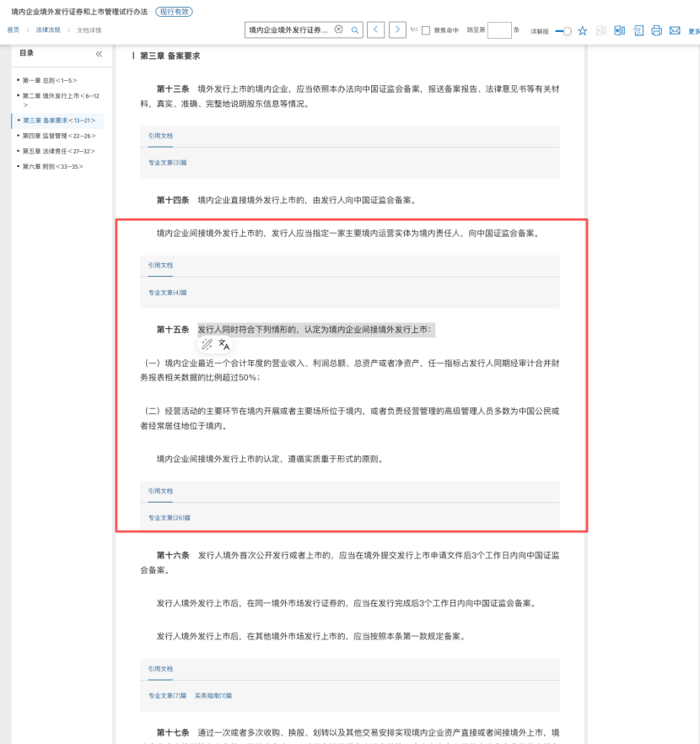Collapse the 目录 sidebar panel
Image resolution: width=700 pixels, height=744 pixels.
(x=99, y=53)
